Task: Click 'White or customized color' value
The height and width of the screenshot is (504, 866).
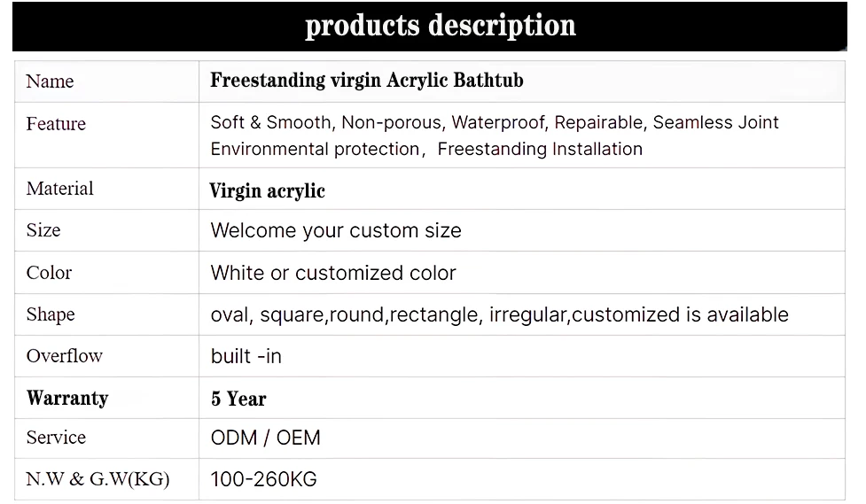Action: point(333,273)
